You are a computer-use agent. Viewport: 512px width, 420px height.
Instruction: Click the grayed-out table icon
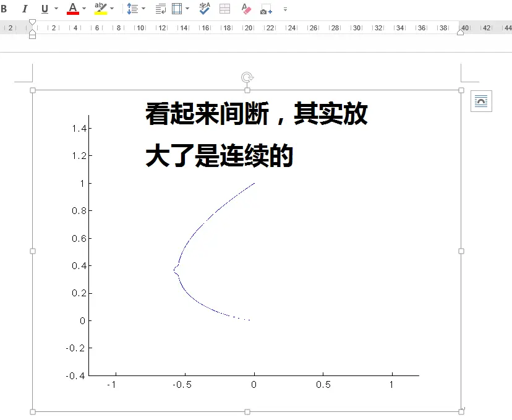[224, 9]
